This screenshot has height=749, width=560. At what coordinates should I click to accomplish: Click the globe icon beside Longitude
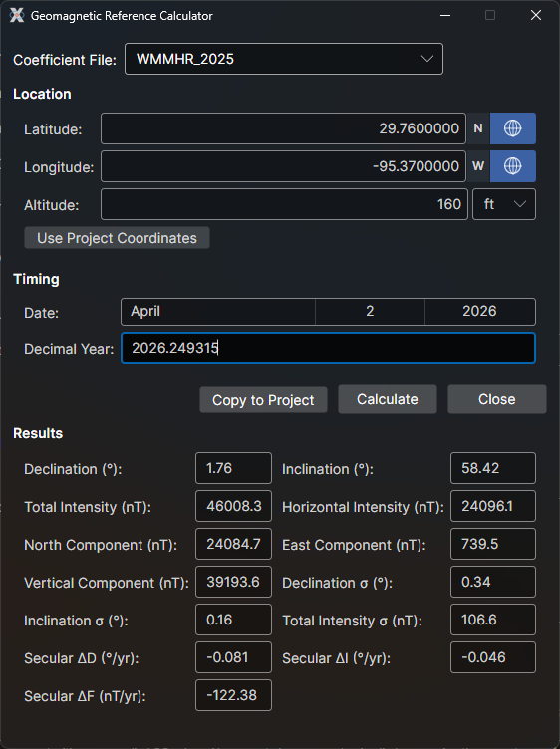[513, 166]
